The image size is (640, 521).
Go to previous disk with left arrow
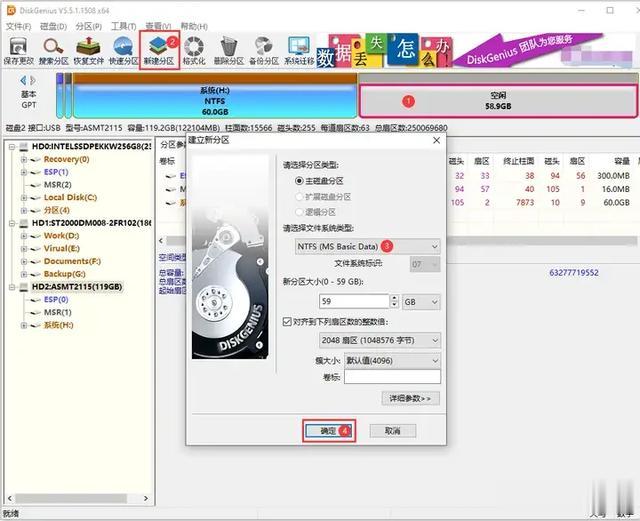pyautogui.click(x=23, y=80)
